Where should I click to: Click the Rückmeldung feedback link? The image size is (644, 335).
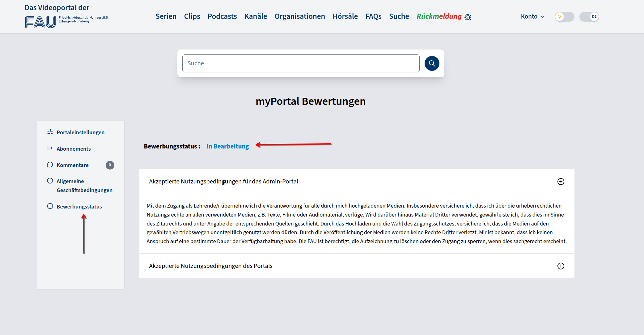[439, 16]
